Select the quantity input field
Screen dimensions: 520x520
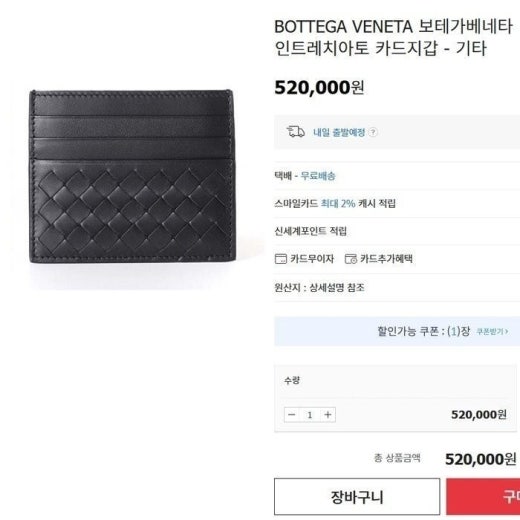click(x=310, y=415)
